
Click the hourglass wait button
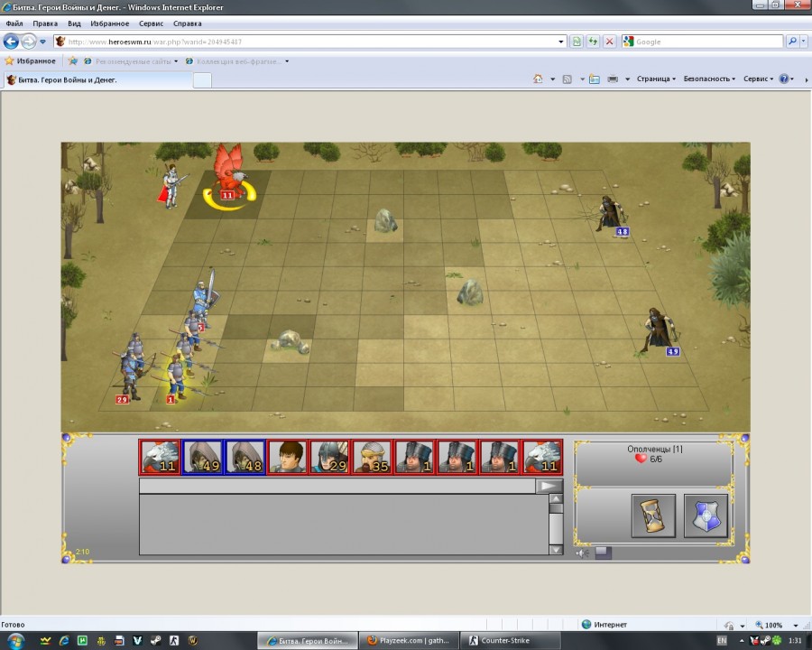coord(653,515)
